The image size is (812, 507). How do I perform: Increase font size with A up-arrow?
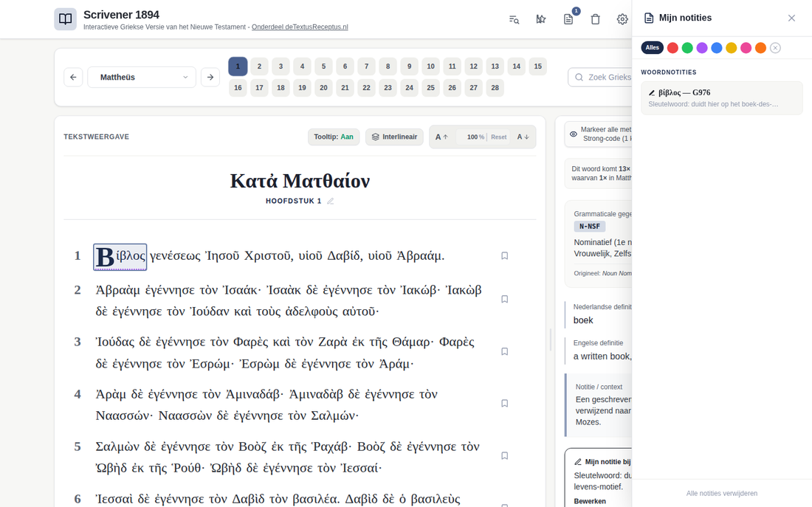click(x=441, y=137)
